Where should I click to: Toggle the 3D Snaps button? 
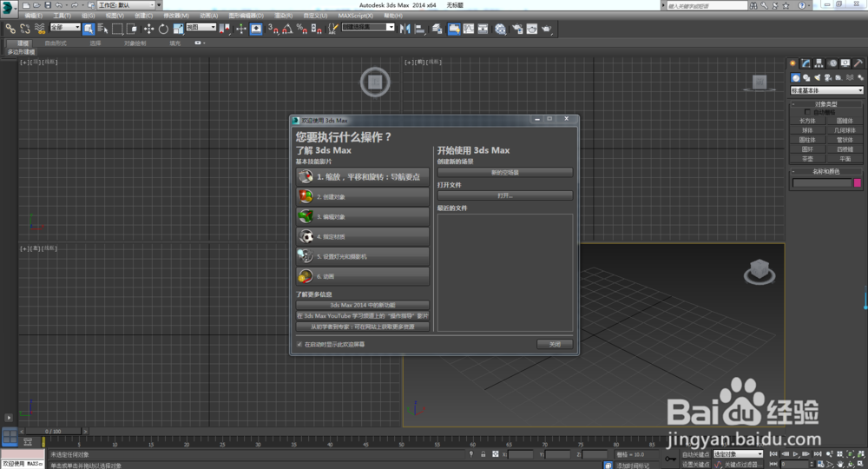tap(273, 29)
